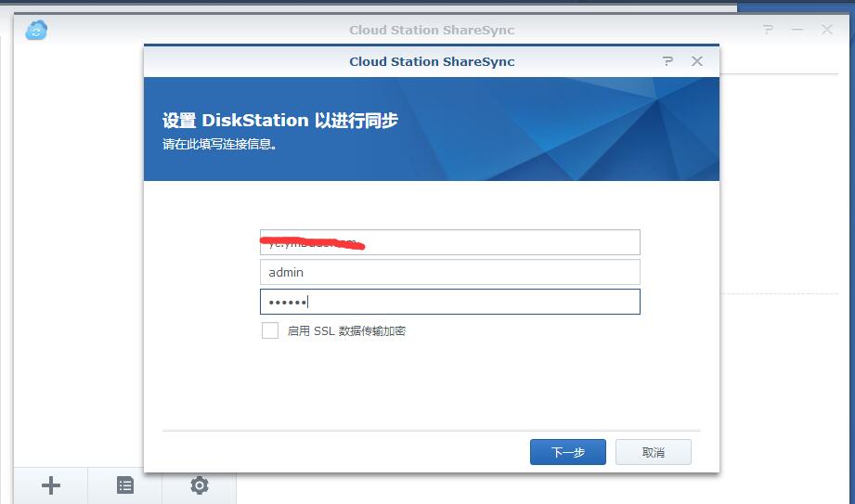Enable SSL data transfer encryption checkbox
This screenshot has width=855, height=504.
pyautogui.click(x=270, y=330)
